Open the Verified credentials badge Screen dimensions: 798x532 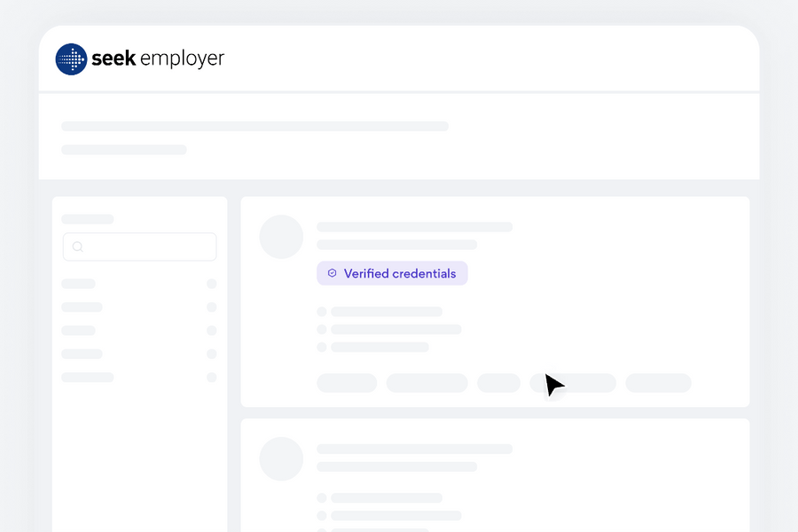pyautogui.click(x=392, y=273)
